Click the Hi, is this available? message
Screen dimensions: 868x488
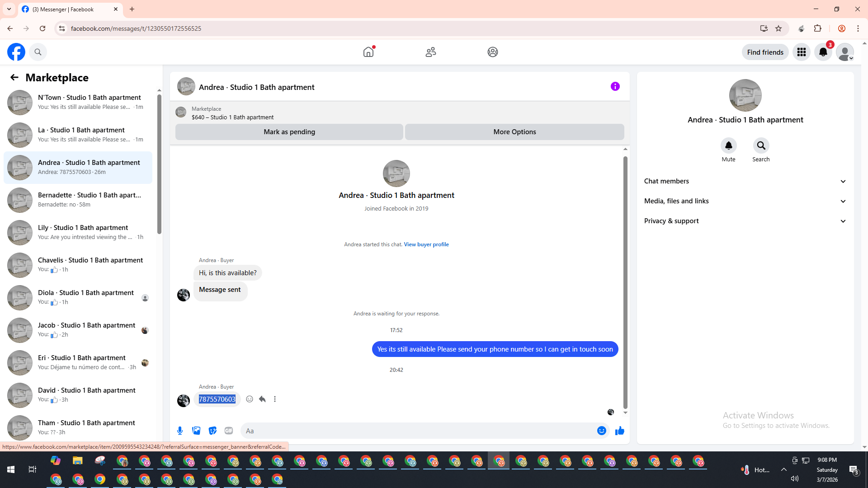228,273
